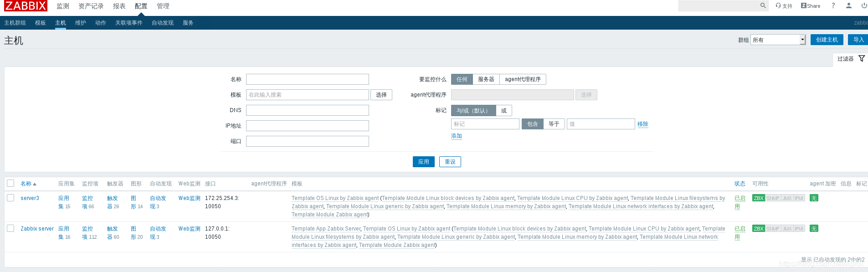Viewport: 868px width, 272px height.
Task: Focus the DNS filter input
Action: tap(308, 110)
